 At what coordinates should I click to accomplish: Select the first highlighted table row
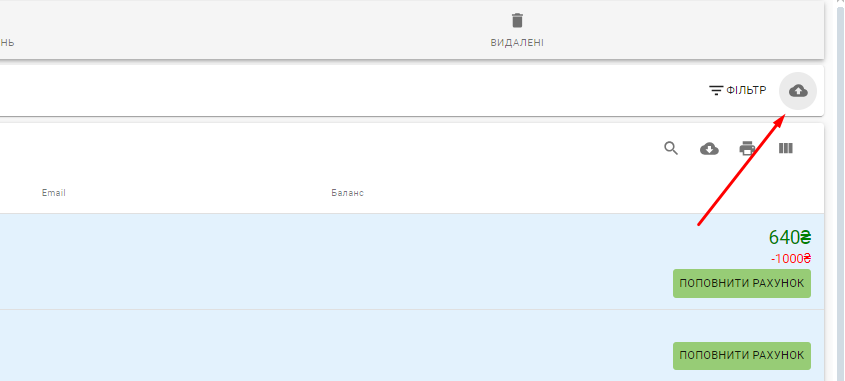click(x=412, y=261)
